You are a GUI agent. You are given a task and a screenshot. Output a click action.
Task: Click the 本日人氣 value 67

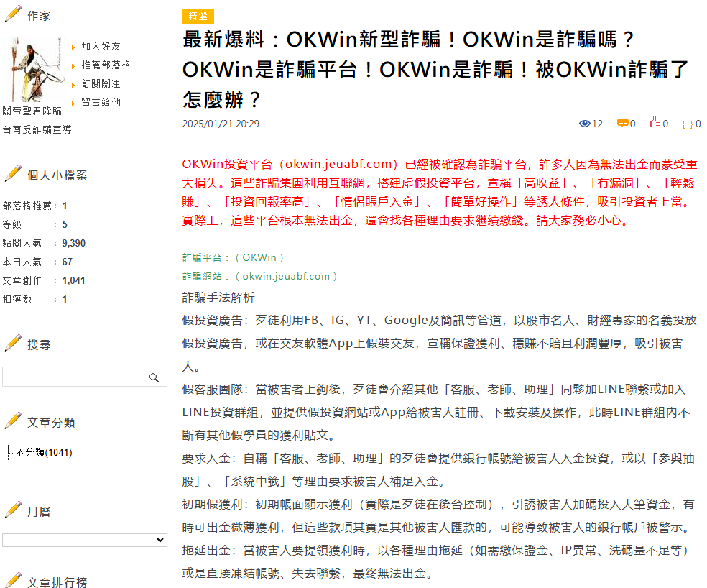pos(68,262)
